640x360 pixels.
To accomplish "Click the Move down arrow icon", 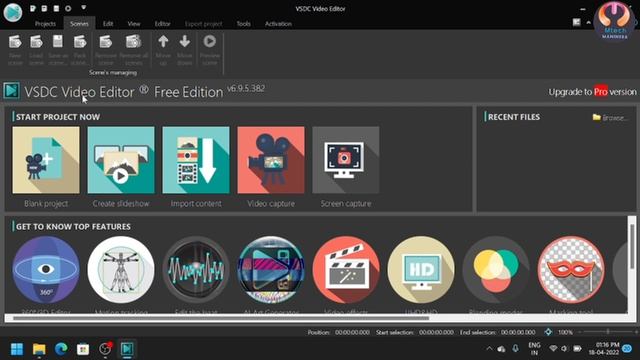I will pos(184,41).
